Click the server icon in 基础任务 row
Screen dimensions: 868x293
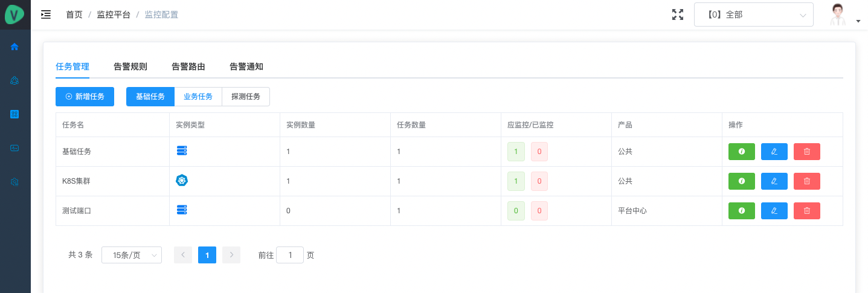tap(182, 151)
